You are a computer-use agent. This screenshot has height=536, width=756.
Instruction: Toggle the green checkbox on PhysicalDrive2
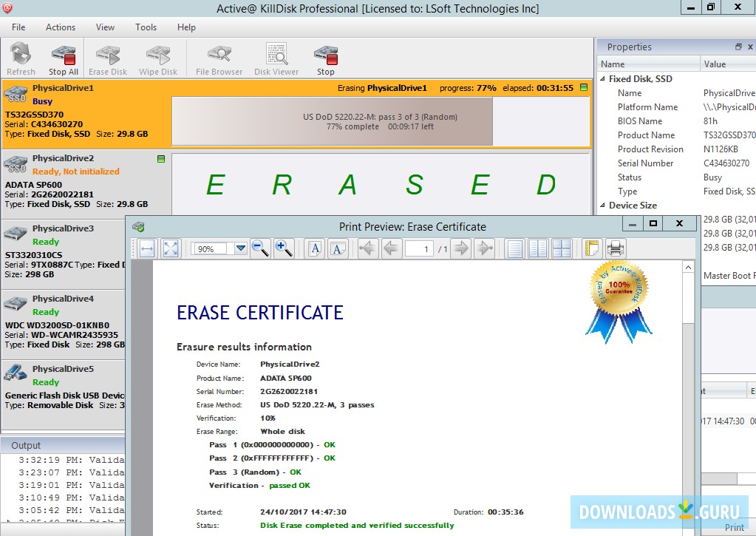tap(161, 159)
